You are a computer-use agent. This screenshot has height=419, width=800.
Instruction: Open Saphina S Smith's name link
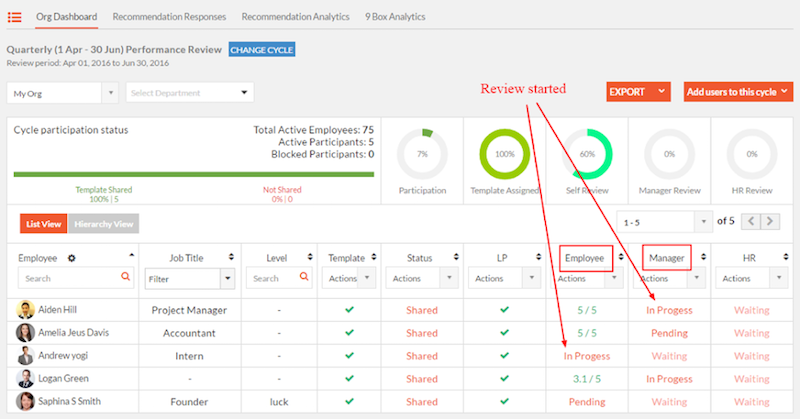(x=69, y=402)
